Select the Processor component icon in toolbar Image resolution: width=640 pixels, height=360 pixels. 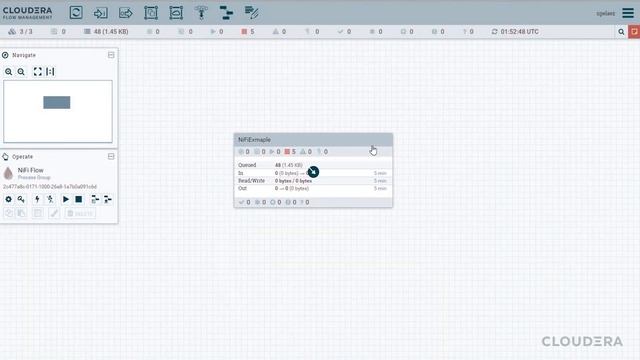click(76, 13)
